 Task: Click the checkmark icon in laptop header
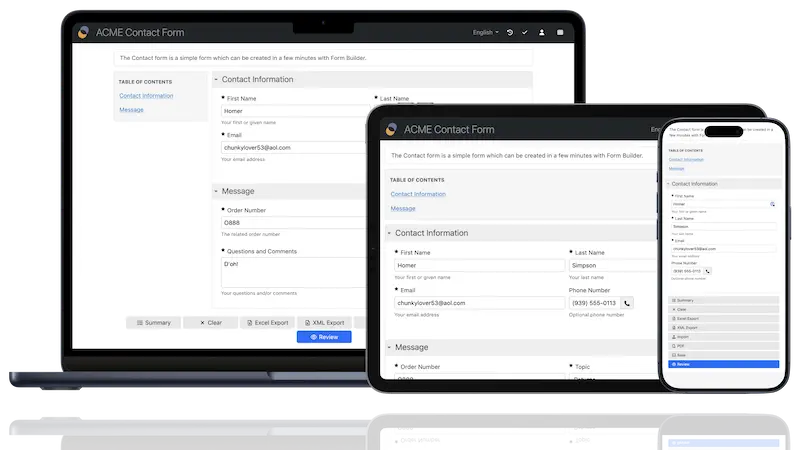coord(524,32)
